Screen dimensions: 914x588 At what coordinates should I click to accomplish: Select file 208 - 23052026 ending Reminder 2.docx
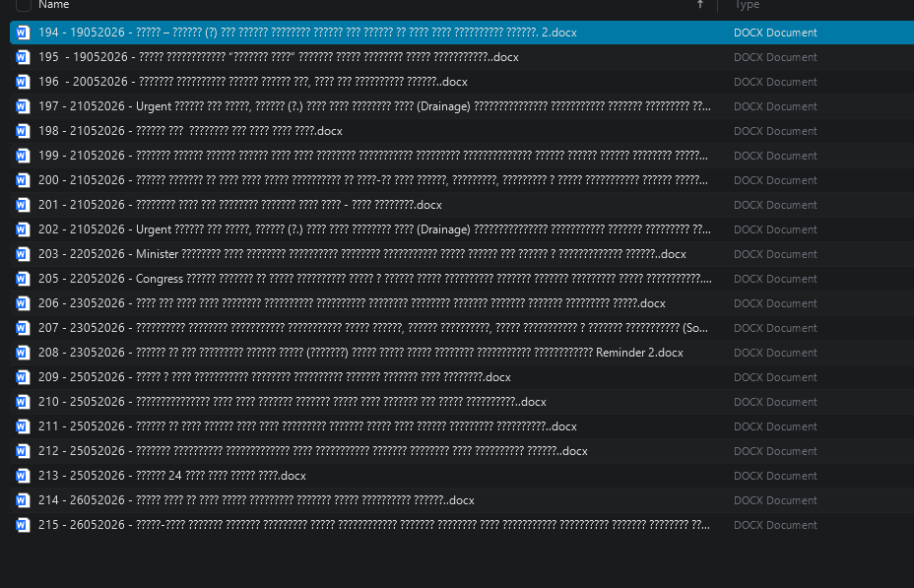[360, 353]
